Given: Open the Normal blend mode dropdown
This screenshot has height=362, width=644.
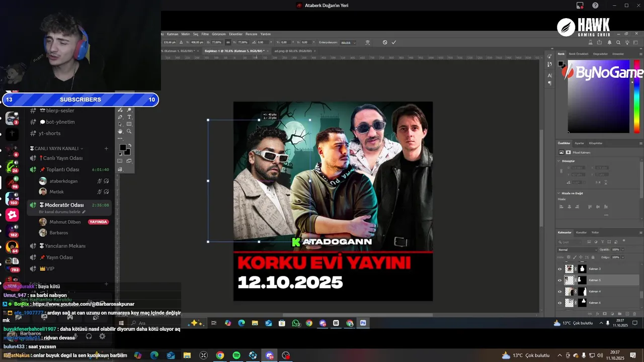Looking at the screenshot, I should [577, 250].
